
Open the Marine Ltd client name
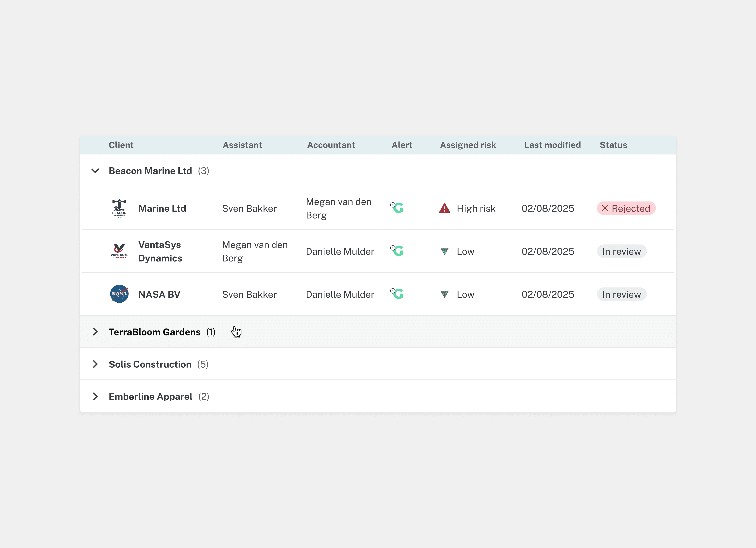point(162,209)
